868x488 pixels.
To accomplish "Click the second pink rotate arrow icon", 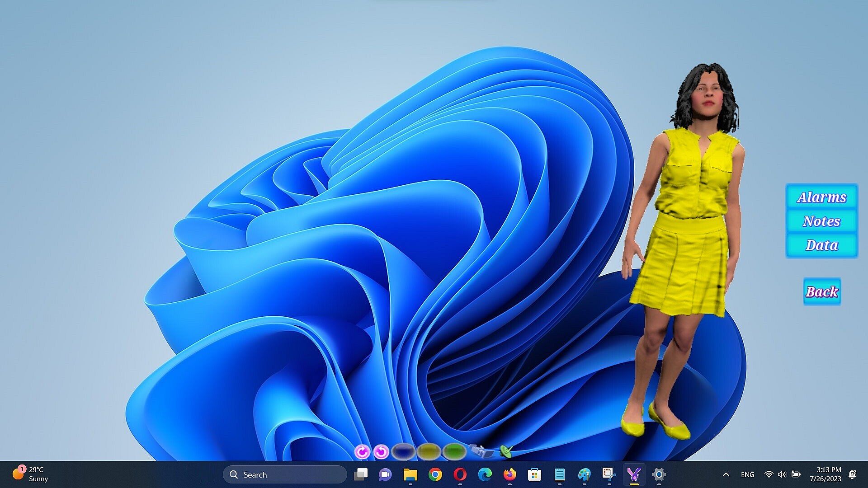I will click(x=382, y=451).
